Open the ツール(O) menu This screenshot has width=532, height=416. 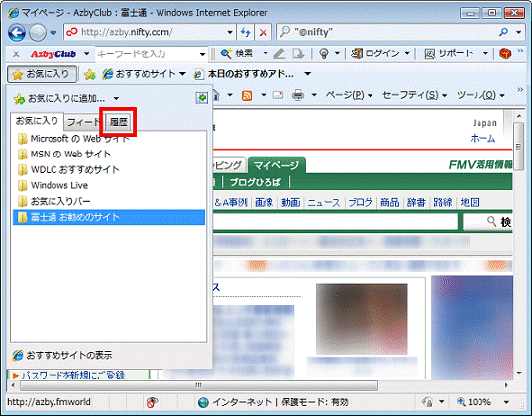481,95
